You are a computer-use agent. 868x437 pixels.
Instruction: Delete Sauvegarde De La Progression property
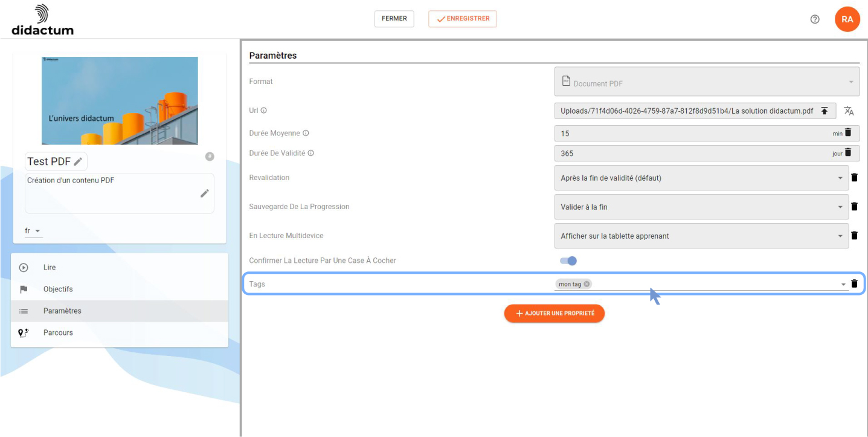854,207
